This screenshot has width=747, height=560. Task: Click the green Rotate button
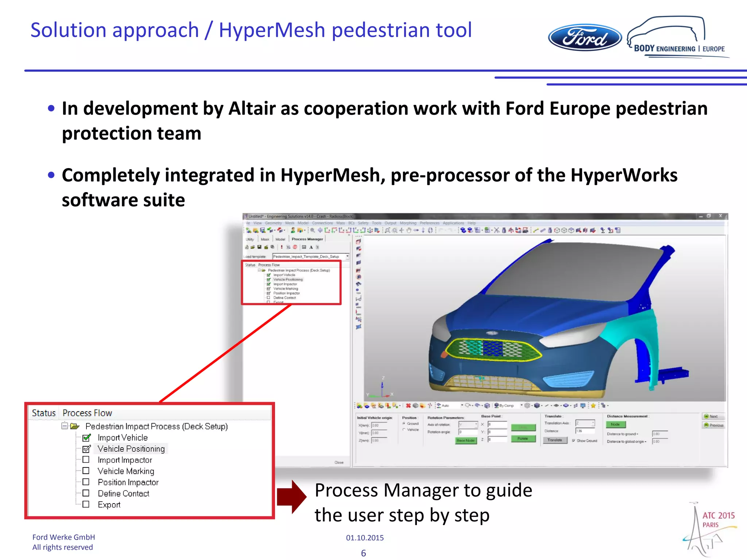tap(523, 439)
